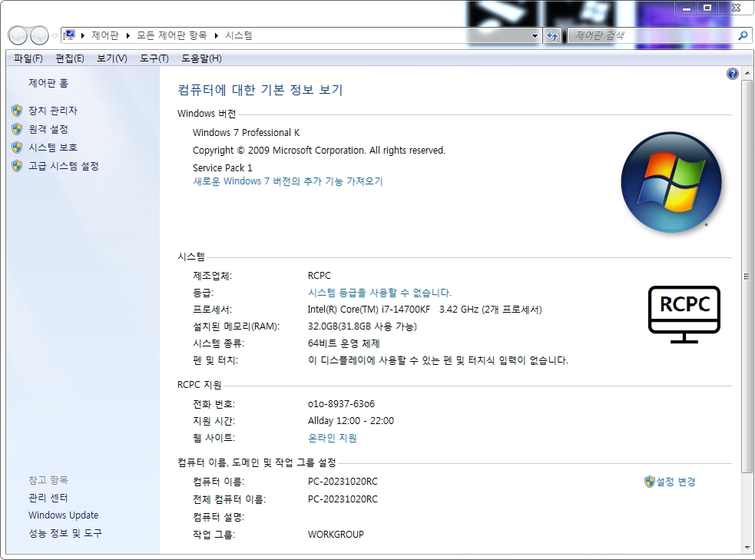Select PC-20231020RC next to 전체 컴퓨터 이름
Viewport: 755px width, 560px height.
pyautogui.click(x=343, y=499)
